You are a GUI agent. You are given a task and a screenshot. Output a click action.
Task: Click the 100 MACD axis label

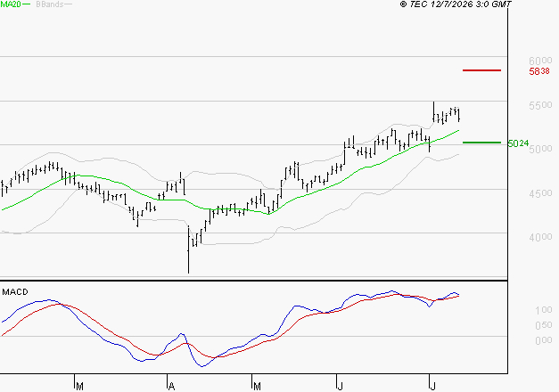(544, 310)
